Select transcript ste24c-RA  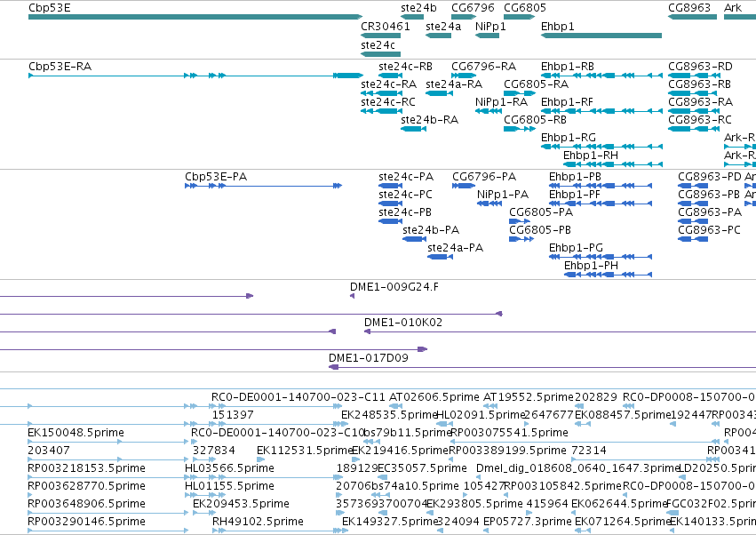pyautogui.click(x=388, y=84)
